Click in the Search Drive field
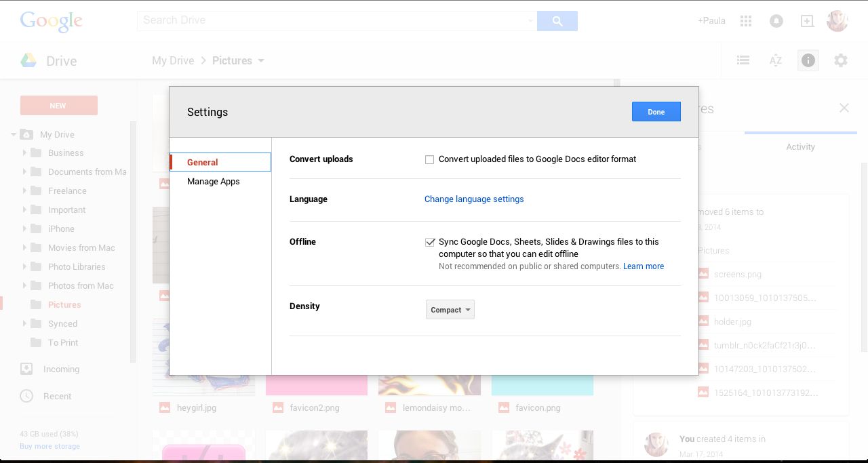The image size is (868, 463). click(332, 20)
